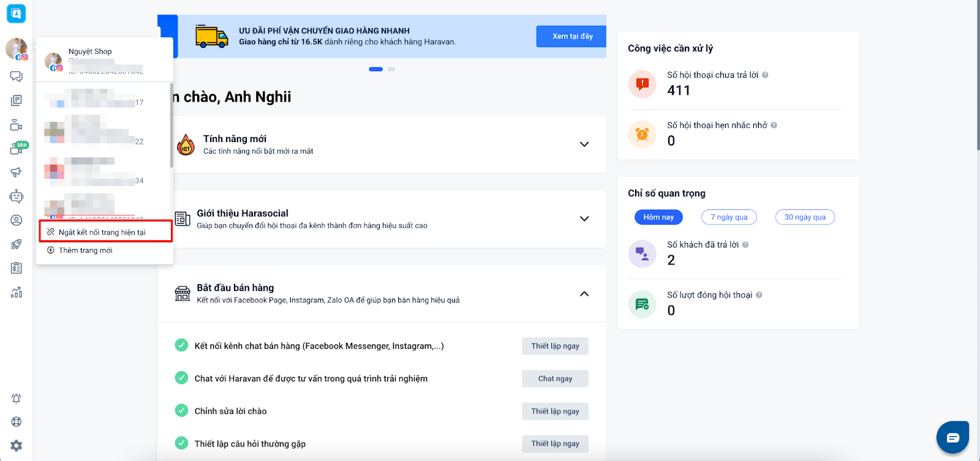Select the 'Nguyệt Shop' page in dropdown
Viewport: 980px width, 461px height.
click(104, 61)
